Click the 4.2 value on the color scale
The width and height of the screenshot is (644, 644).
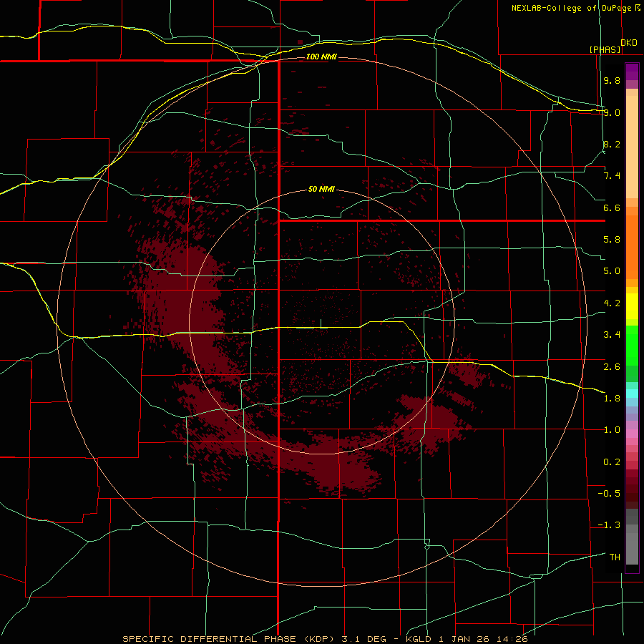coord(612,303)
